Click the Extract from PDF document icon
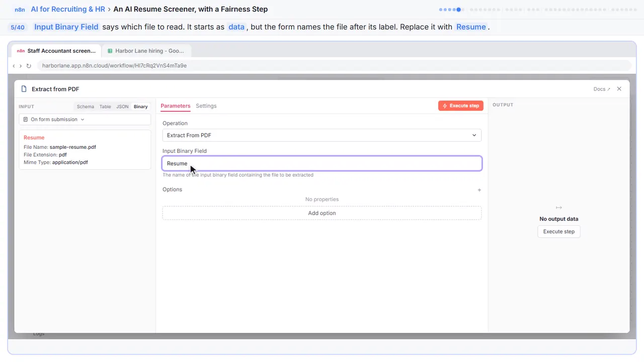The height and width of the screenshot is (362, 644). pyautogui.click(x=24, y=89)
